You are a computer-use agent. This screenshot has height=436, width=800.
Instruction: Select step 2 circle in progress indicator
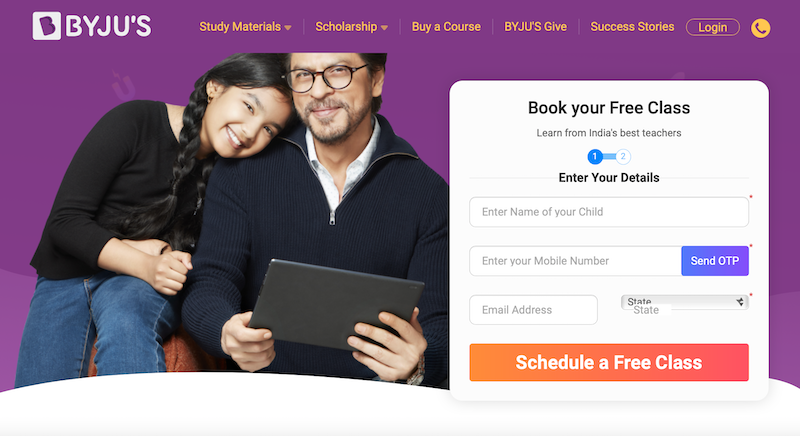click(x=623, y=157)
